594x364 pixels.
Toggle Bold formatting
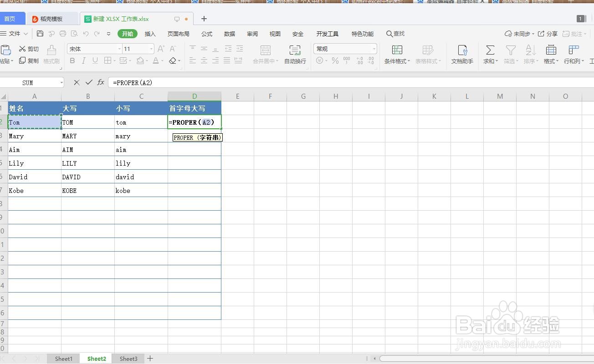72,61
